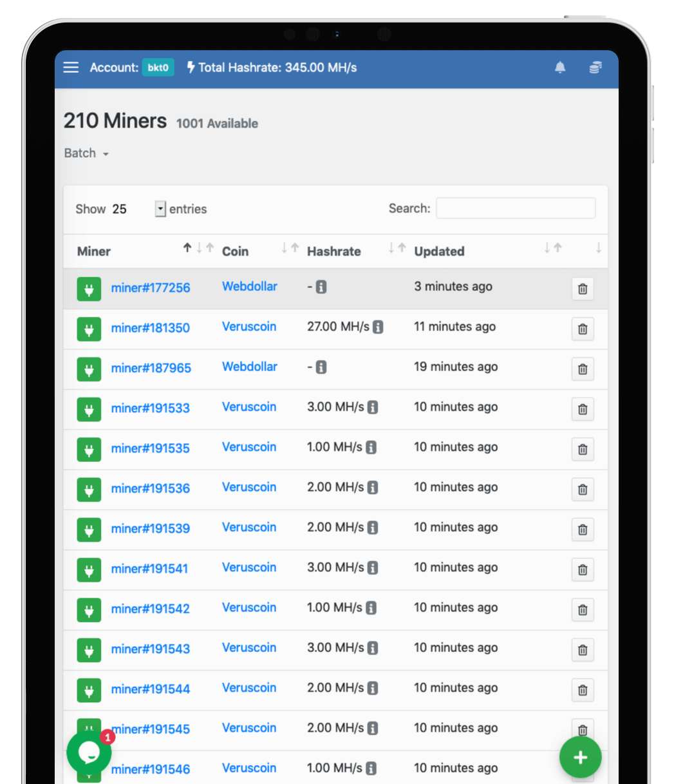Screen dimensions: 674x784
Task: Open the chat support bubble
Action: 89,752
